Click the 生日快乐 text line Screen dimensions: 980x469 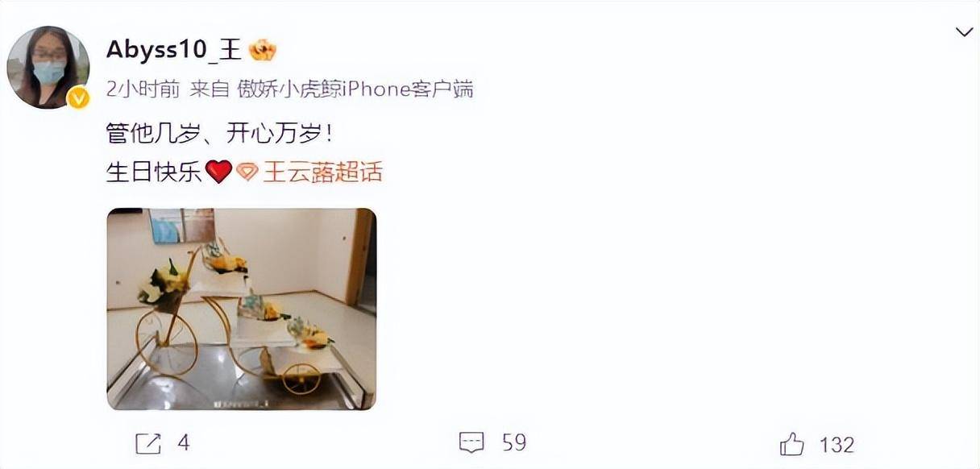tap(154, 172)
